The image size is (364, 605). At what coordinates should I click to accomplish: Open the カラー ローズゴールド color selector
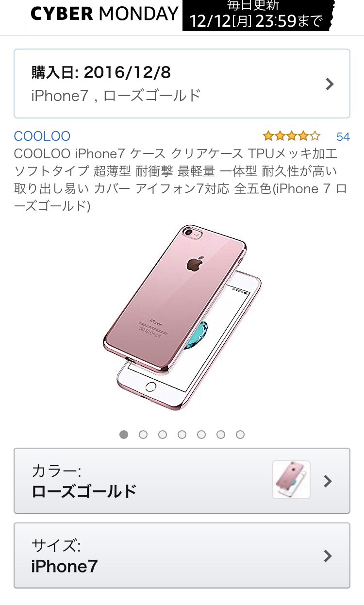click(182, 481)
